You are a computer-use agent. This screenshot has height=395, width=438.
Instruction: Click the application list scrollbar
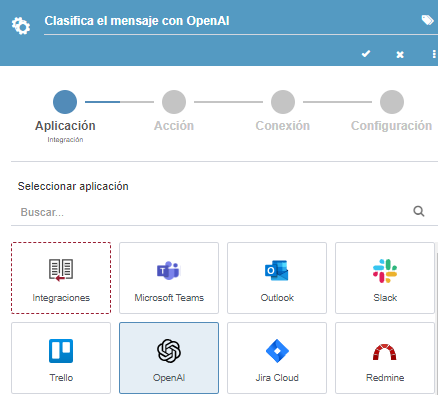(x=437, y=323)
